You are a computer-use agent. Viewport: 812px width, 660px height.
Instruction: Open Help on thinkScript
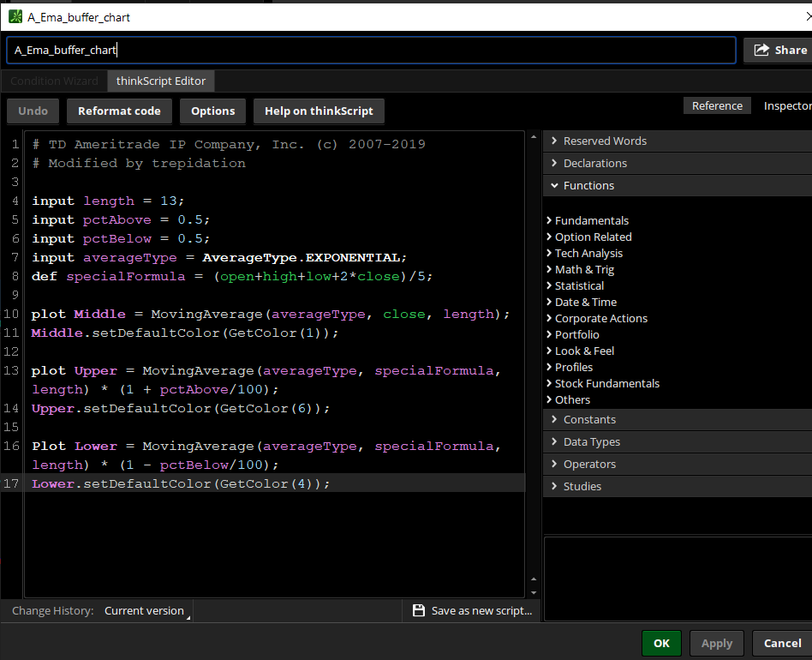pyautogui.click(x=319, y=111)
